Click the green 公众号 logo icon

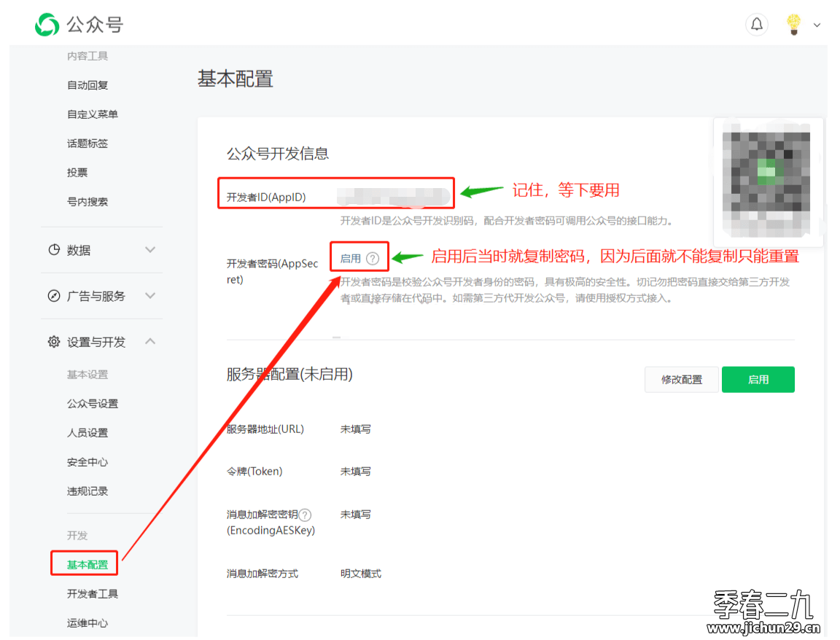pos(45,24)
